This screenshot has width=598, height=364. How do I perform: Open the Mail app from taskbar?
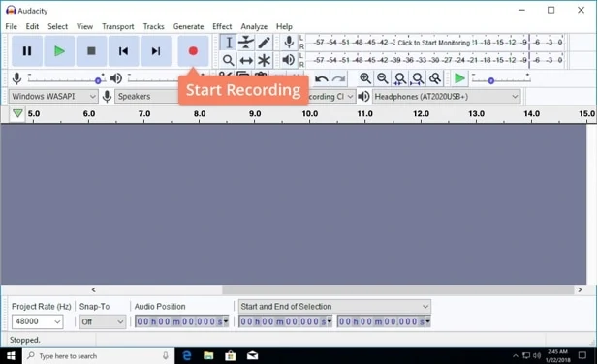252,355
